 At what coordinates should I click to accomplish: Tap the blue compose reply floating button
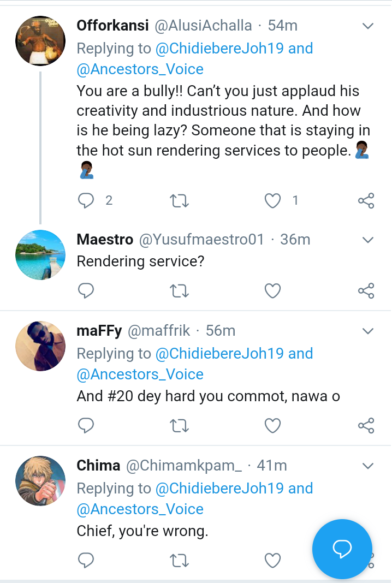coord(342,549)
